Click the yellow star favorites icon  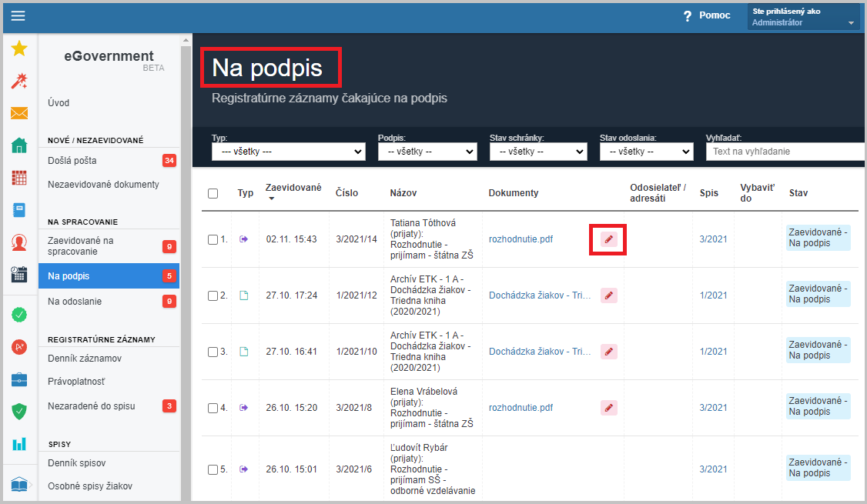(x=19, y=48)
